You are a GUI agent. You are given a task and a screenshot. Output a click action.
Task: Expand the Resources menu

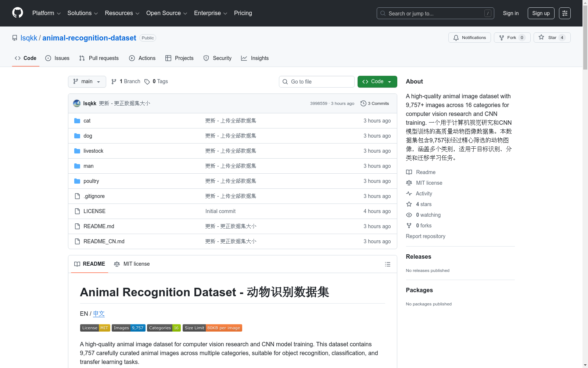click(122, 13)
